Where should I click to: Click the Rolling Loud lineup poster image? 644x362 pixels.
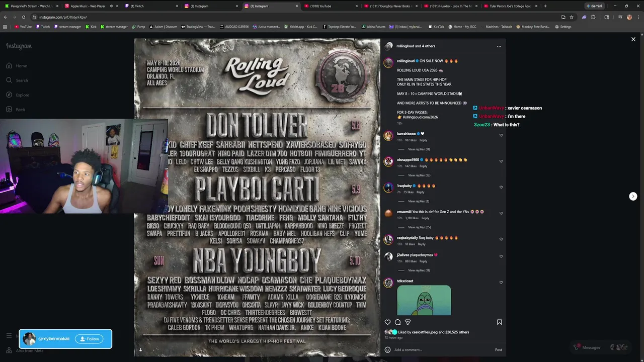pos(257,197)
